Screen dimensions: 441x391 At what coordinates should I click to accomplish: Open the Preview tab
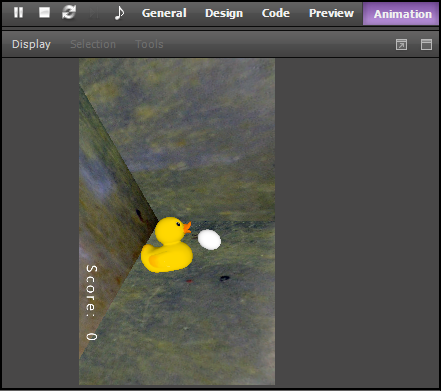331,13
